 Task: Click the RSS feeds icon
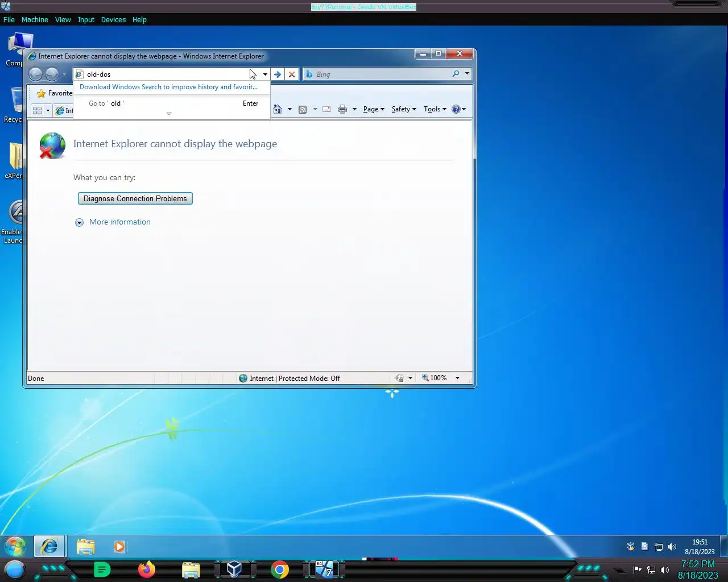tap(303, 109)
